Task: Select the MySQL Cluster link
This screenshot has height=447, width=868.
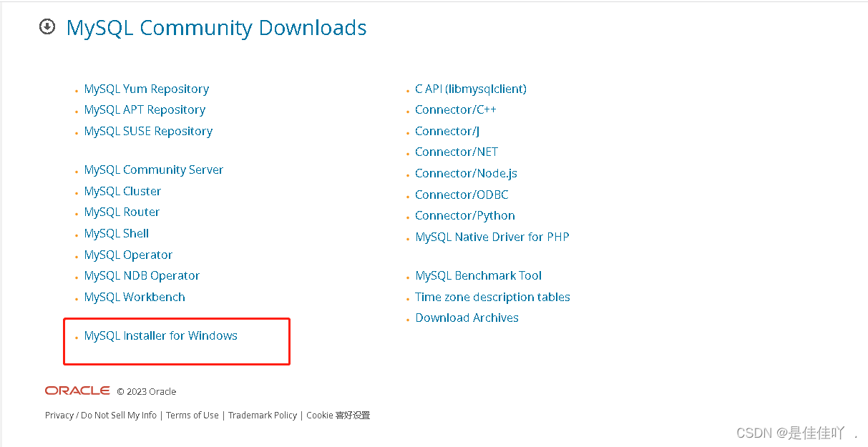Action: [x=122, y=191]
